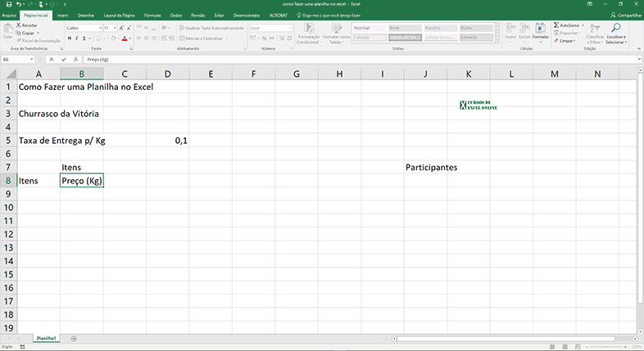Select cell containing Participantes
Viewport: 644px width, 351px height.
pyautogui.click(x=431, y=168)
